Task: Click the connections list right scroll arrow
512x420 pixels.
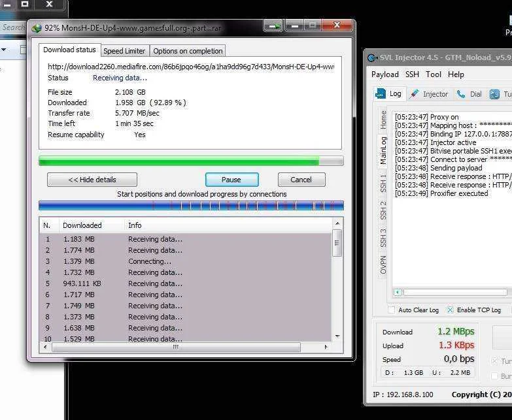Action: click(326, 347)
